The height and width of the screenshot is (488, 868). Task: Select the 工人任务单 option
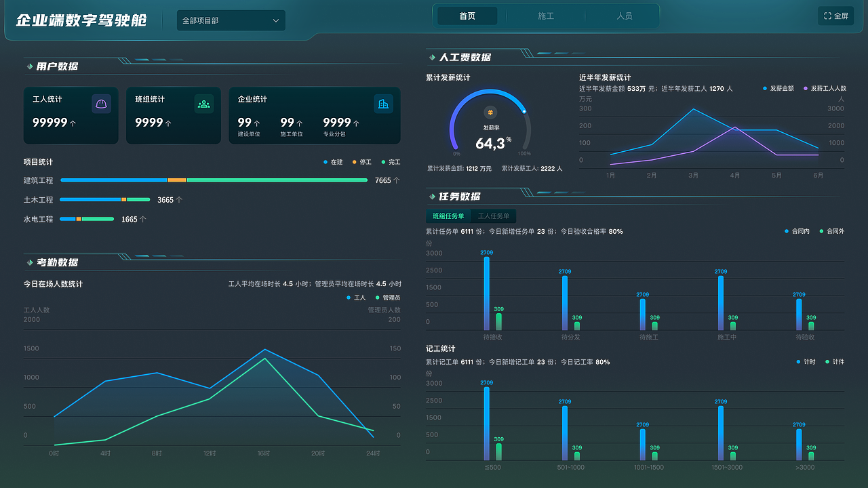point(493,216)
